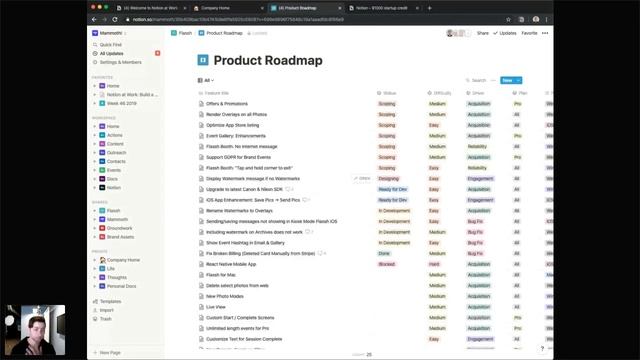Click Open button on Display Watermark row
Viewport: 640px width, 360px height.
click(362, 178)
